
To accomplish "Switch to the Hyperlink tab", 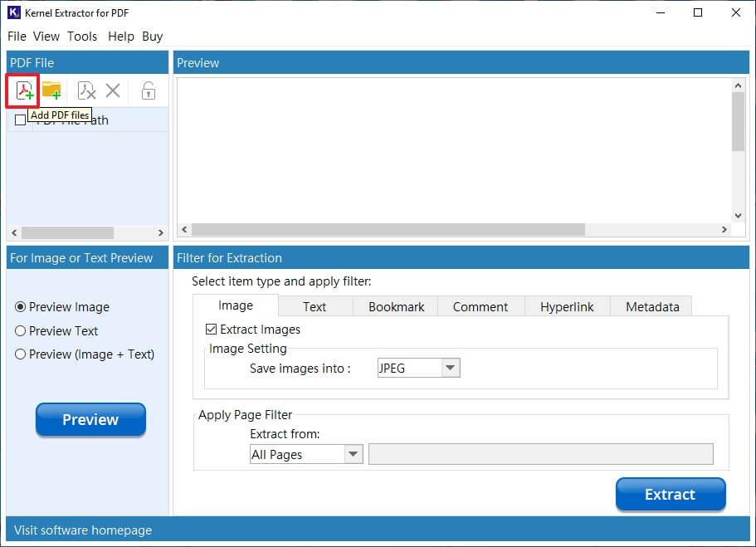I will 567,307.
